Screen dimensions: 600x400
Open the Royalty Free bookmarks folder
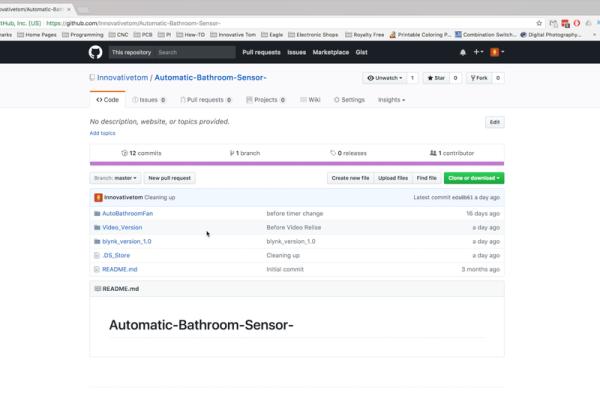click(x=365, y=35)
